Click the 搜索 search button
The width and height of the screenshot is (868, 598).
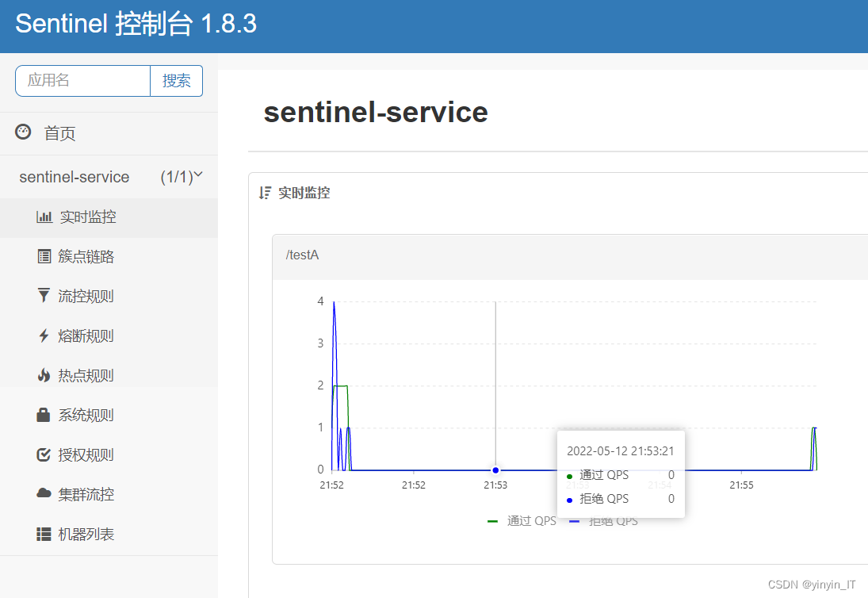tap(177, 81)
